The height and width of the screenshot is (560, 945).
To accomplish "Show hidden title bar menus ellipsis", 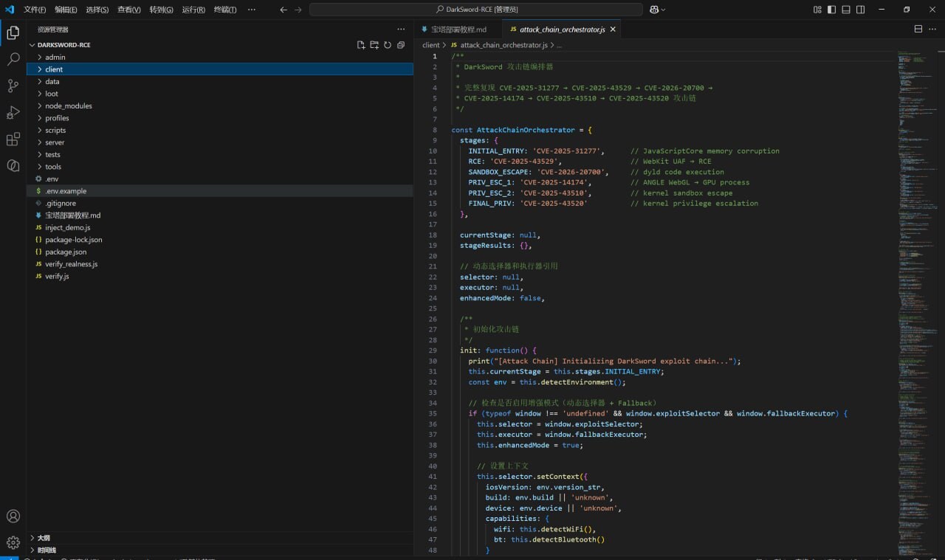I will click(x=252, y=10).
